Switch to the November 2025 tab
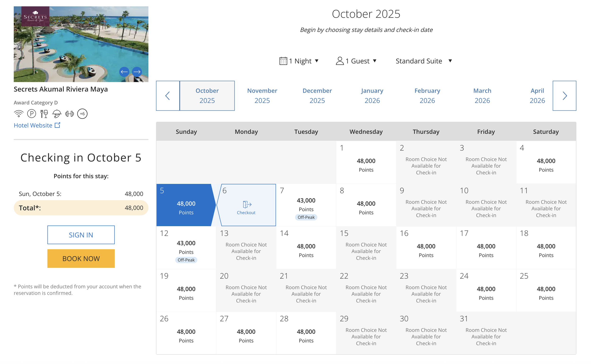This screenshot has width=591, height=364. [262, 96]
